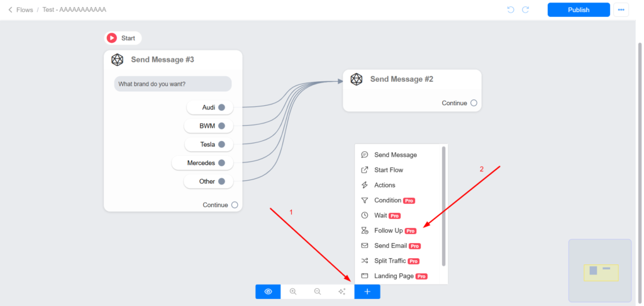
Task: Choose Follow Up in the step menu
Action: pyautogui.click(x=388, y=230)
